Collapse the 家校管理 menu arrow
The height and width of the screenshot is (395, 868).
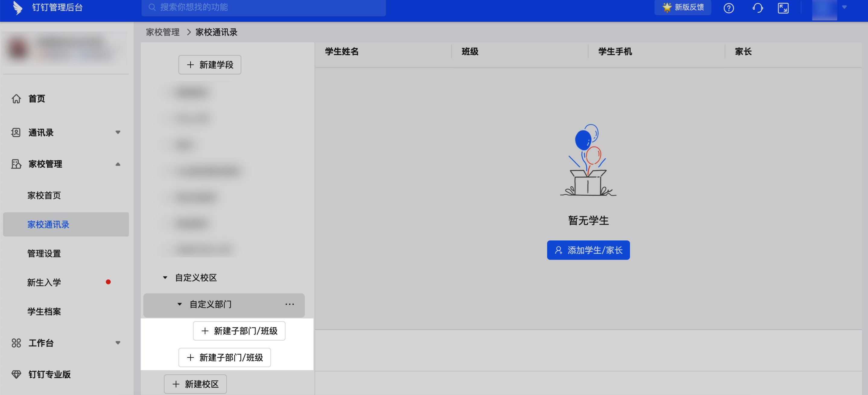(118, 164)
